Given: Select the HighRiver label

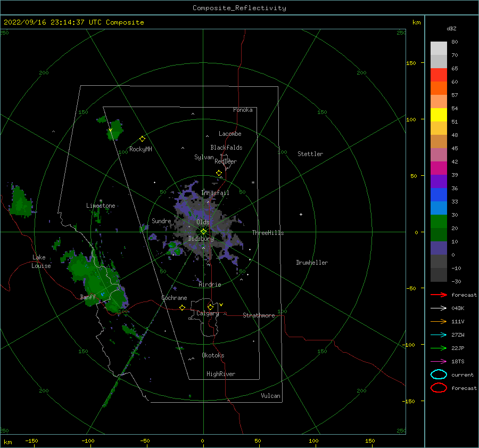Looking at the screenshot, I should (221, 374).
